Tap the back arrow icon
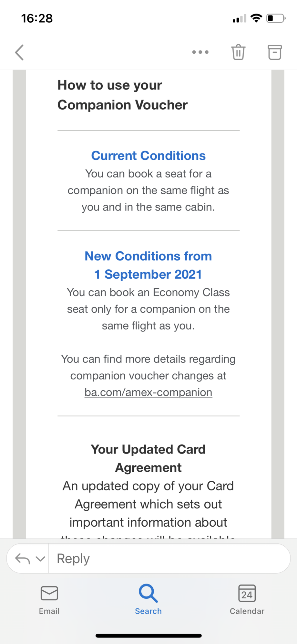 (x=19, y=52)
